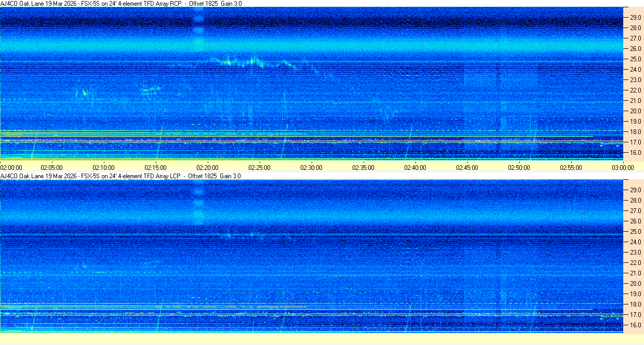Pick the 20.0 frequency label in LCP panel
This screenshot has width=644, height=345.
pyautogui.click(x=635, y=284)
